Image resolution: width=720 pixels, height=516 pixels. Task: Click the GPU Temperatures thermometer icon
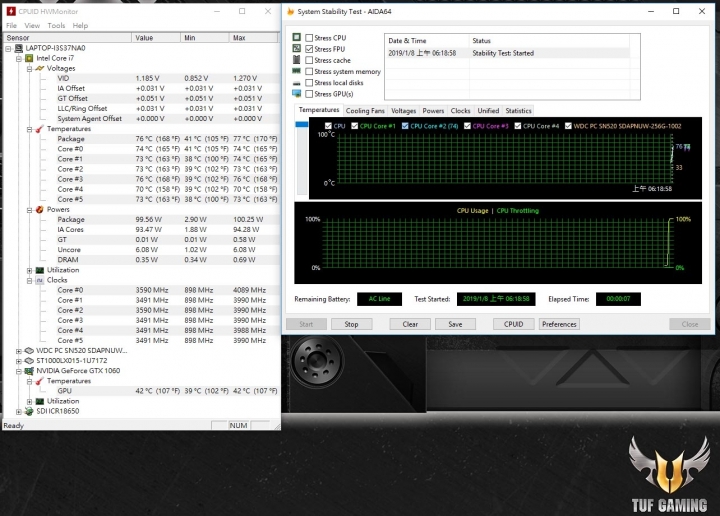[x=39, y=381]
